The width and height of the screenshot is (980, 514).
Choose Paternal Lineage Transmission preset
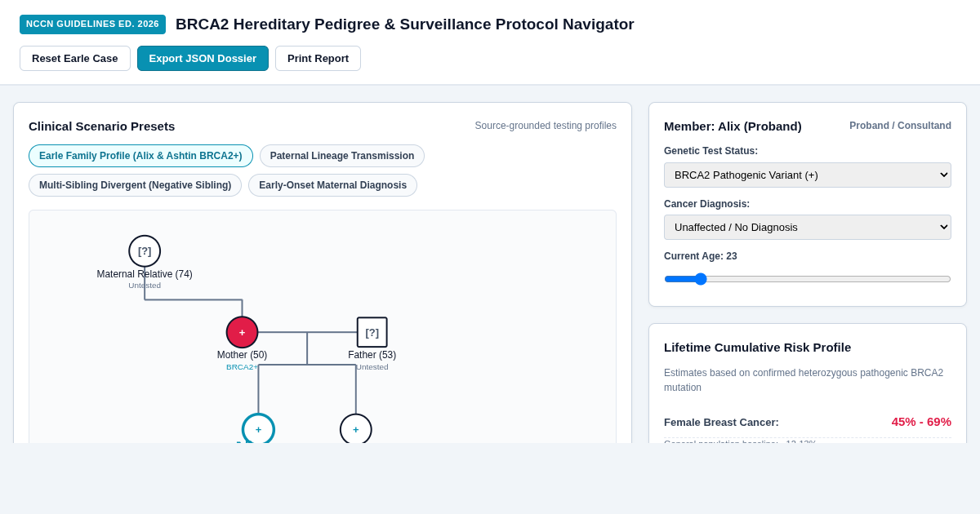(x=342, y=156)
